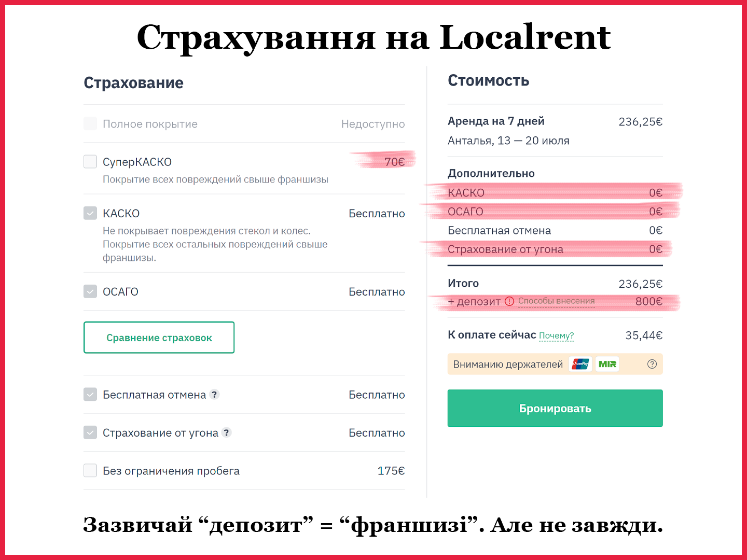Click the Вниманию держателей text
The image size is (747, 560).
[508, 365]
